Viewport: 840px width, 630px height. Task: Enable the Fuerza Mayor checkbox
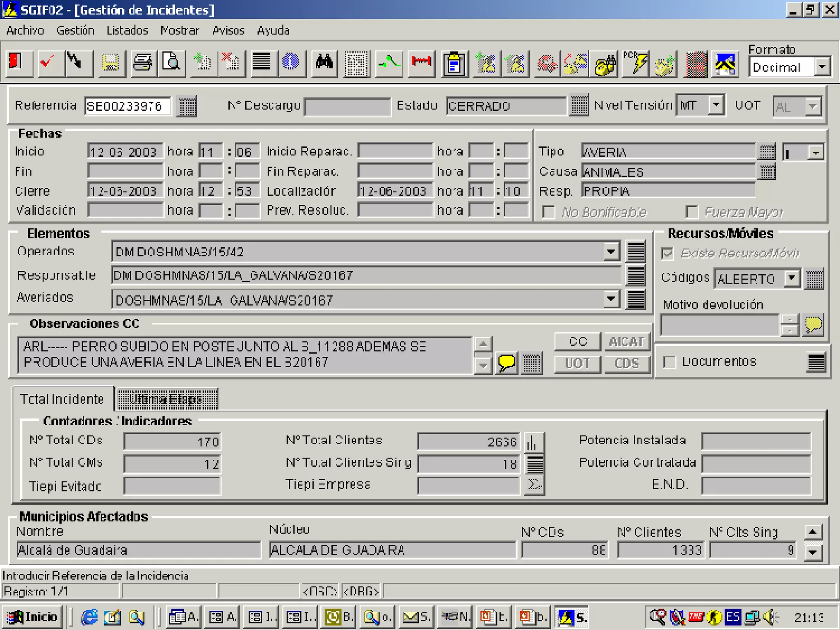point(692,212)
